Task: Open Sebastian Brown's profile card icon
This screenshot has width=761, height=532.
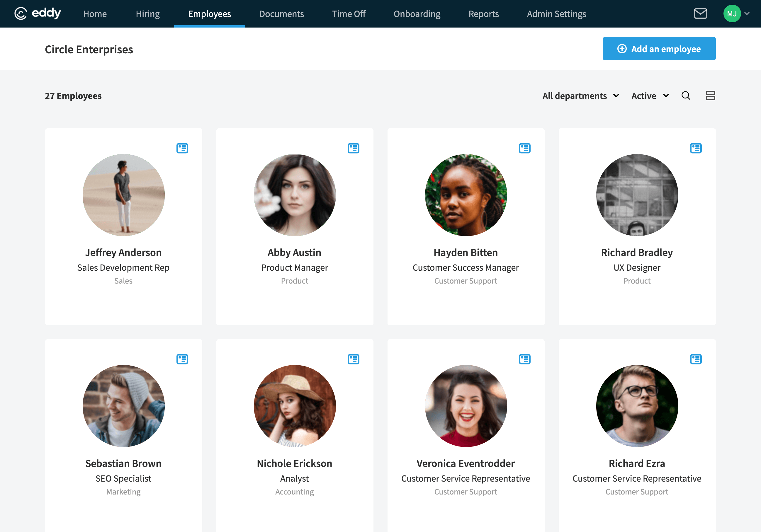Action: (x=182, y=359)
